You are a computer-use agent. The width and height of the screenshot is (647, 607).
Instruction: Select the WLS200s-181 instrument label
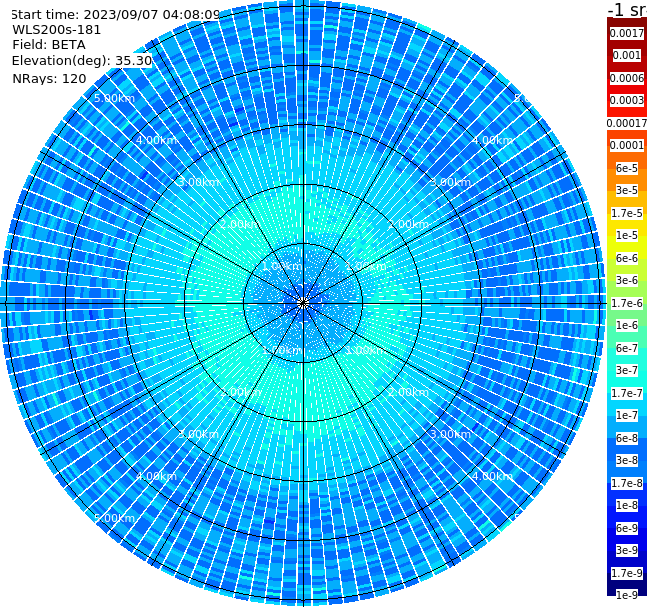(x=57, y=30)
